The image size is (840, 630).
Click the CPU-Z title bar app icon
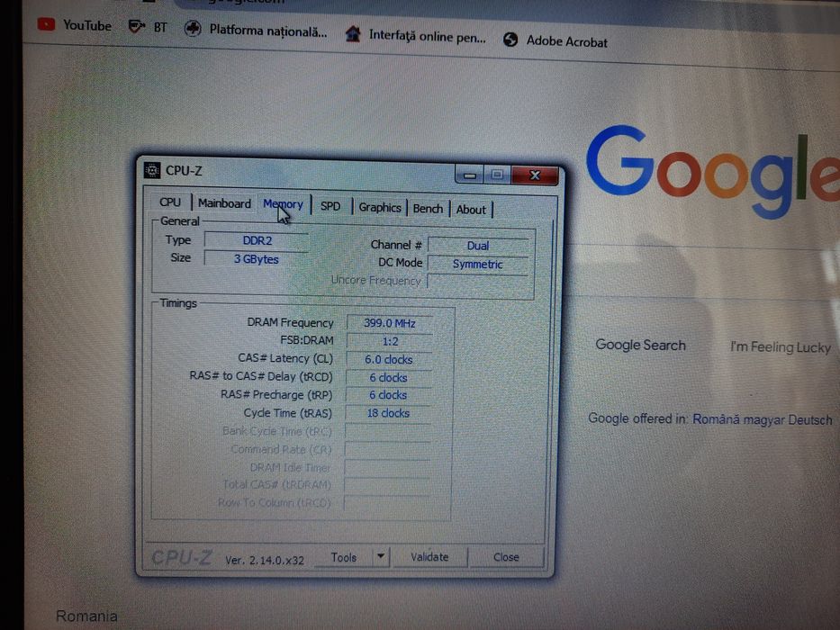152,170
